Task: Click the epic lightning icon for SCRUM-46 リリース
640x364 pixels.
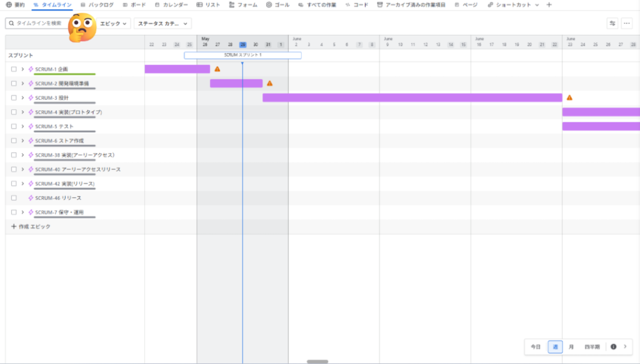Action: click(x=31, y=198)
